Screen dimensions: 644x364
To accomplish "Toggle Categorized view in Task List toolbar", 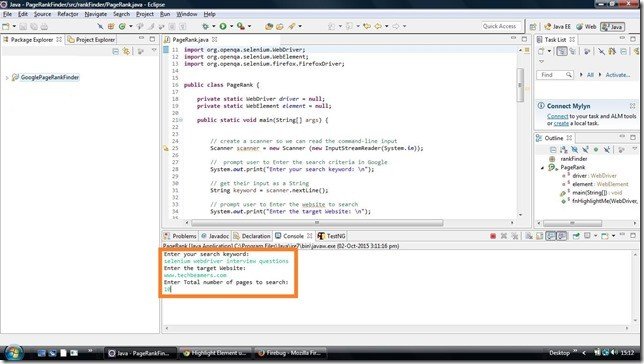I will pyautogui.click(x=561, y=51).
